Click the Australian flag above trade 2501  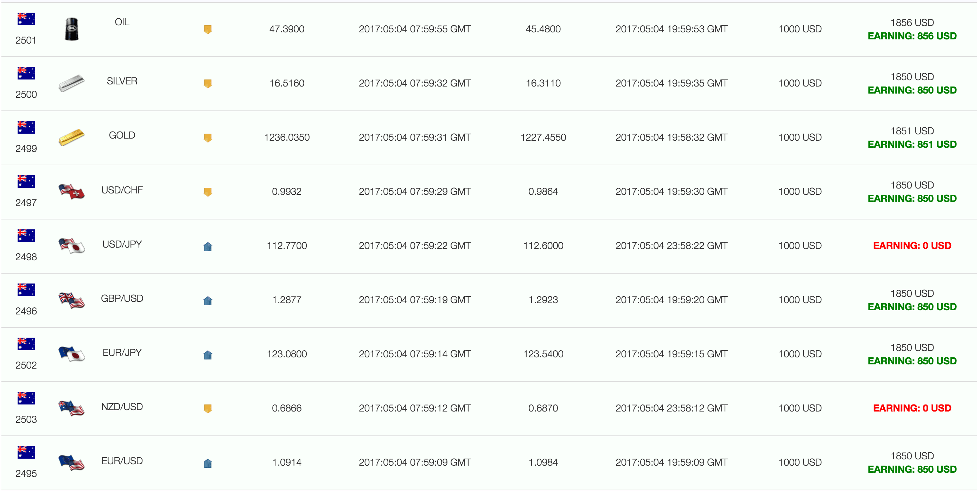[26, 19]
